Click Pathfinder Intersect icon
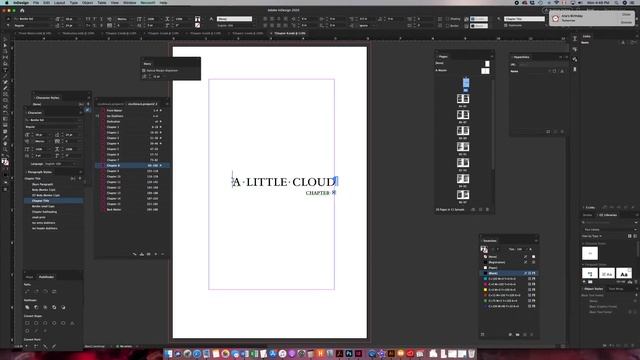 45,307
